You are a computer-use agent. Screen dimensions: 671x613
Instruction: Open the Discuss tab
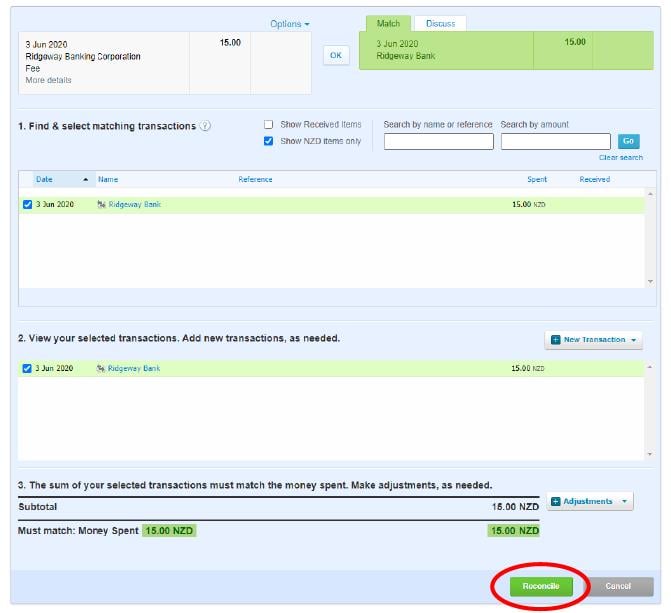(x=441, y=23)
